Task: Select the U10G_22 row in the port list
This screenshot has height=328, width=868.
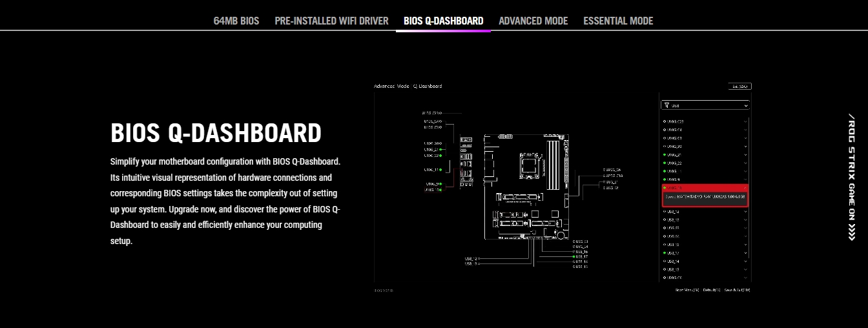Action: pyautogui.click(x=705, y=163)
